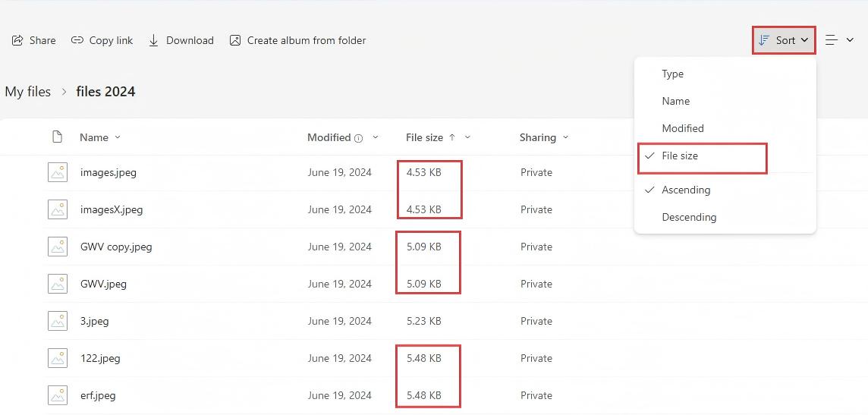Select Descending sort order
This screenshot has width=868, height=415.
pyautogui.click(x=689, y=217)
